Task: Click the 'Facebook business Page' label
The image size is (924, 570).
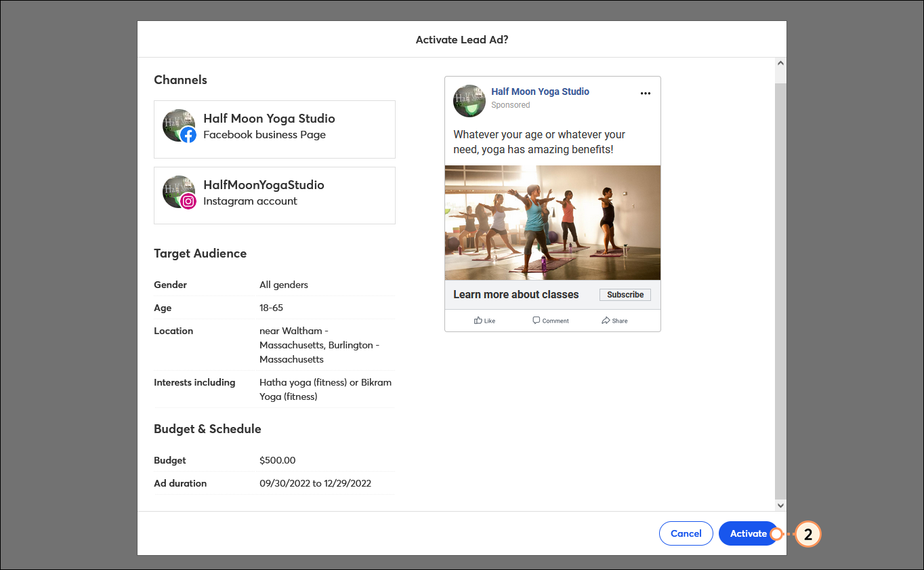Action: click(264, 135)
